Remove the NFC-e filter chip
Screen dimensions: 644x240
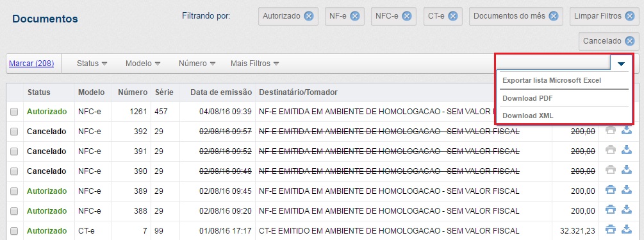point(407,16)
